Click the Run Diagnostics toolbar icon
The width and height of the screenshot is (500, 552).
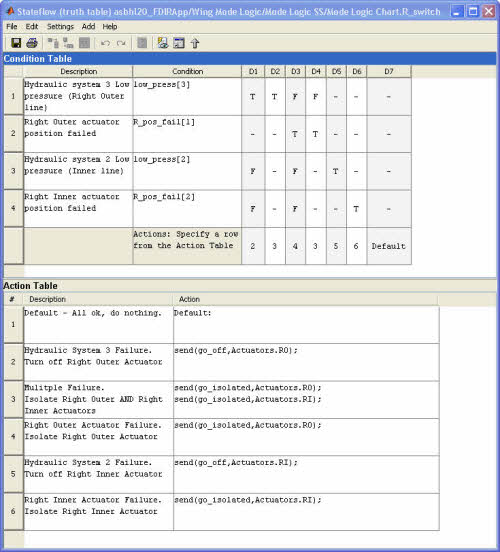163,43
